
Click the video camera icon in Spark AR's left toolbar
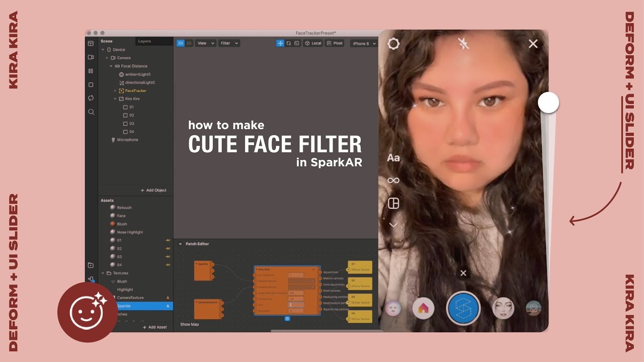(91, 57)
